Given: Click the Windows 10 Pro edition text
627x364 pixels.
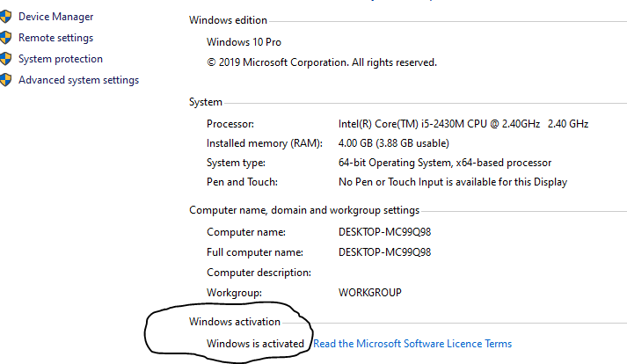Looking at the screenshot, I should pos(244,42).
